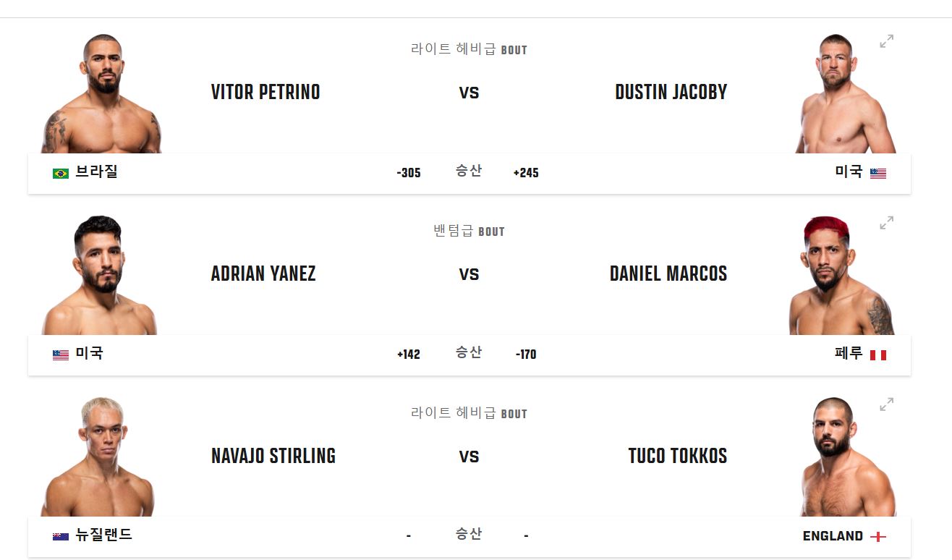The width and height of the screenshot is (952, 560).
Task: Click the VITOR PETRINO fighter name
Action: coord(266,92)
